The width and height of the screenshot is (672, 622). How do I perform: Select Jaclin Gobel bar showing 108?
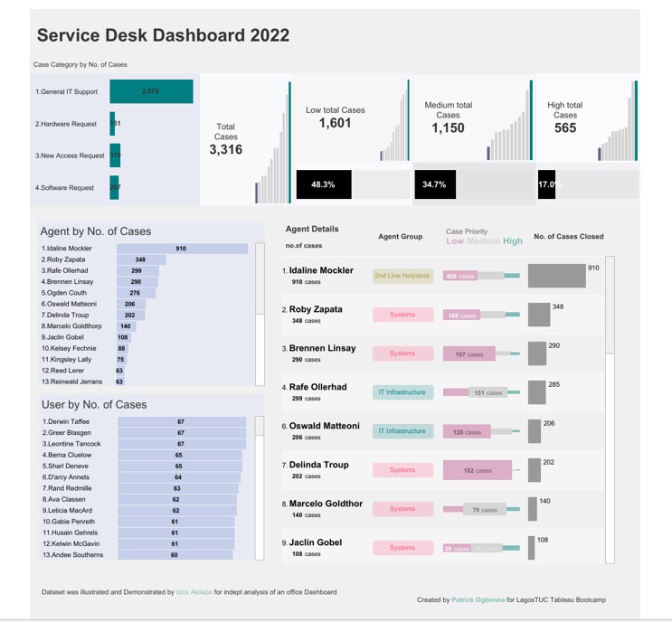[124, 337]
